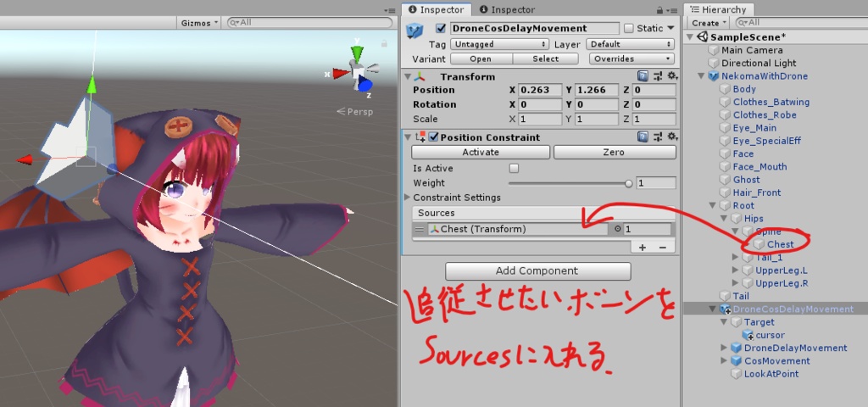Viewport: 868px width, 407px height.
Task: Click the scene orientation gizmo Y axis cone
Action: point(358,53)
